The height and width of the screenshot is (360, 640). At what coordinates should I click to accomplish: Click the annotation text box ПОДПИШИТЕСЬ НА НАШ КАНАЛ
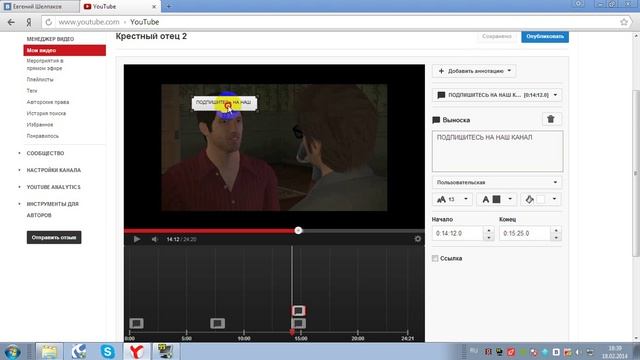(x=497, y=151)
